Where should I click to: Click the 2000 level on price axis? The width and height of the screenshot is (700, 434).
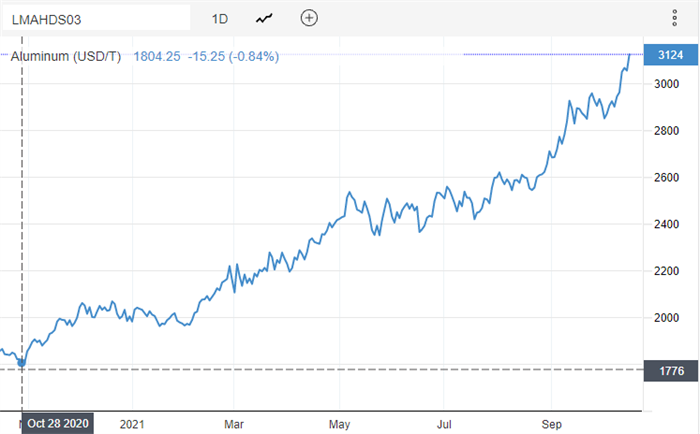[x=666, y=318]
